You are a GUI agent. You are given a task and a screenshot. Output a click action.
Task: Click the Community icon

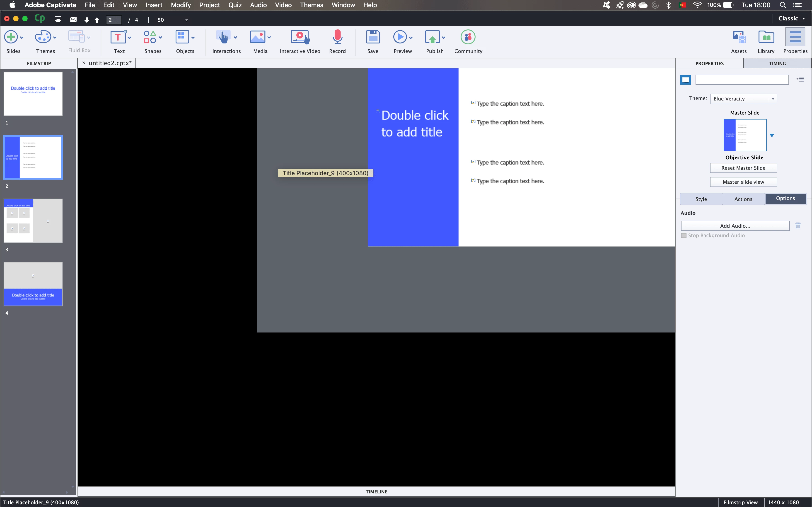click(x=468, y=37)
